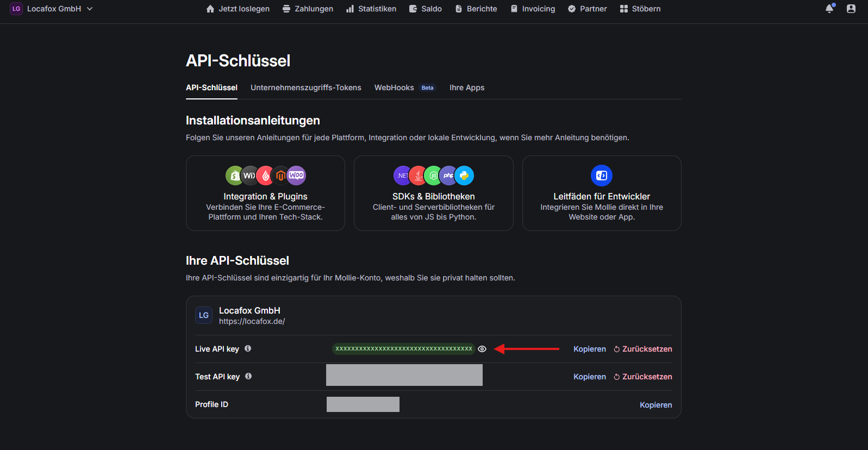The height and width of the screenshot is (450, 868).
Task: Click the Beta badge beside WebHooks
Action: [428, 87]
